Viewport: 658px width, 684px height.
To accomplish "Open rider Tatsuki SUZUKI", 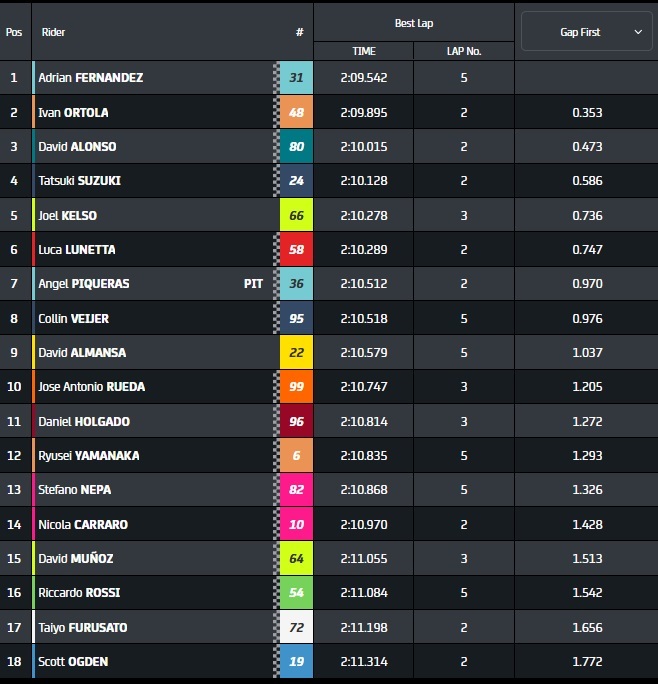I will pyautogui.click(x=79, y=181).
